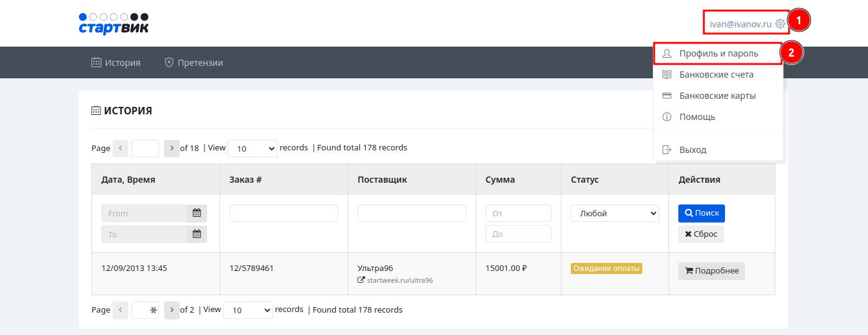Open Банковские счета from the user menu

click(x=716, y=75)
